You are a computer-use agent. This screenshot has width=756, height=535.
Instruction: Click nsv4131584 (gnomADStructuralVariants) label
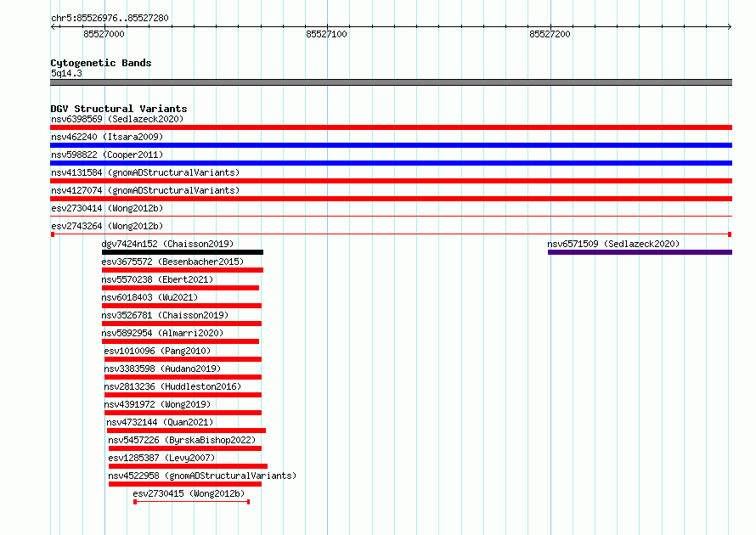click(145, 172)
